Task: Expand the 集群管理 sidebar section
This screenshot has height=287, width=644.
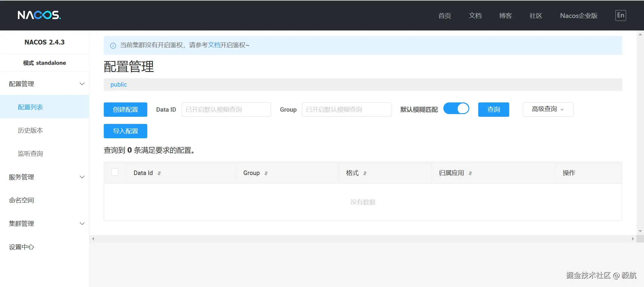Action: click(45, 224)
